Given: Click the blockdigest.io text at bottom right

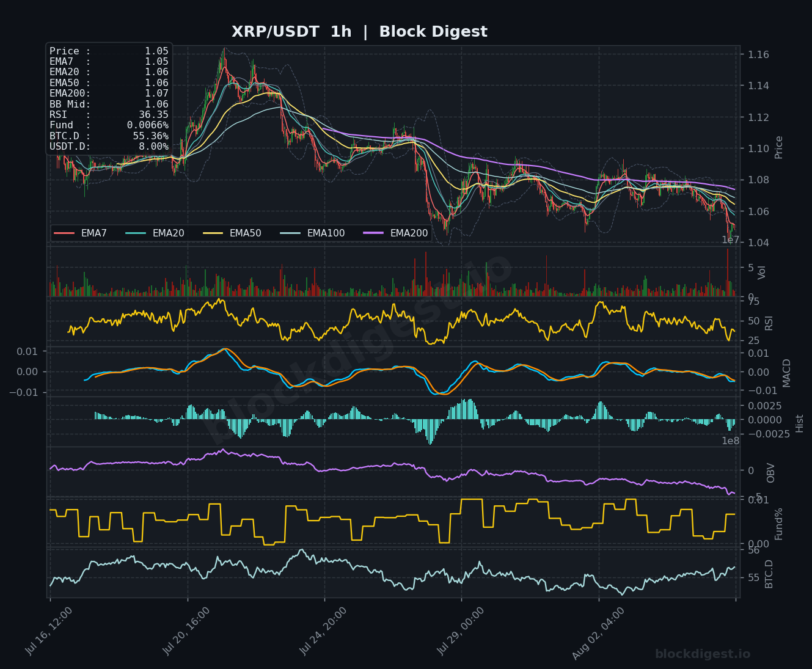Looking at the screenshot, I should click(703, 654).
